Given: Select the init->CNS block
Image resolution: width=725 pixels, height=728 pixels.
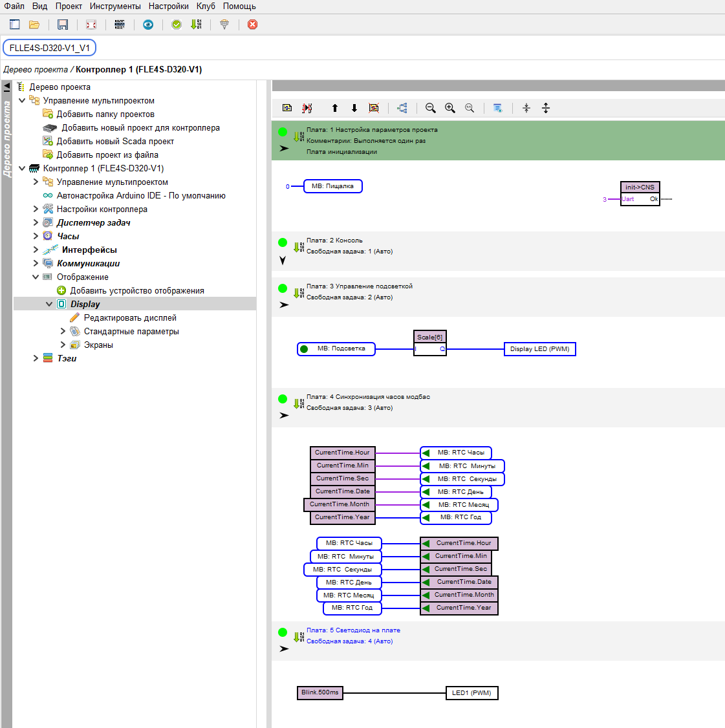Looking at the screenshot, I should 640,193.
